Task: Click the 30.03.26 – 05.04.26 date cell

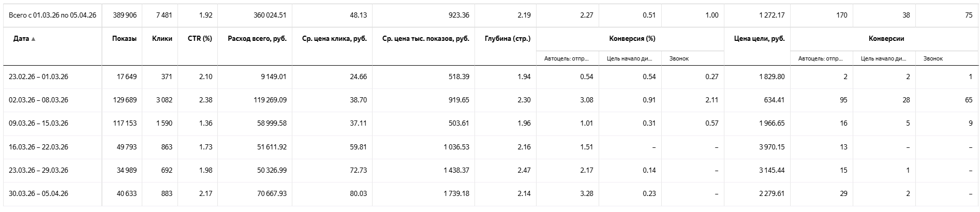Action: coord(38,194)
